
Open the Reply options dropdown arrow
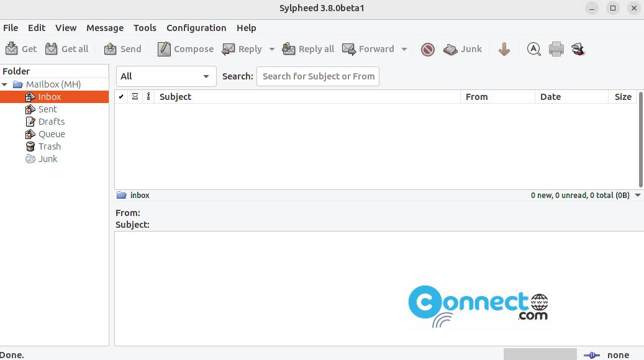(272, 49)
